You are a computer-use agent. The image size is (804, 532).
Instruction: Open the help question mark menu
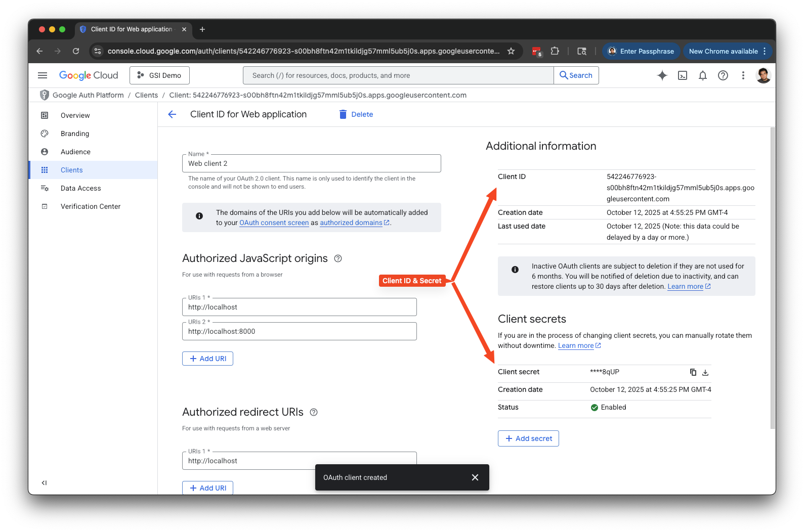[723, 75]
